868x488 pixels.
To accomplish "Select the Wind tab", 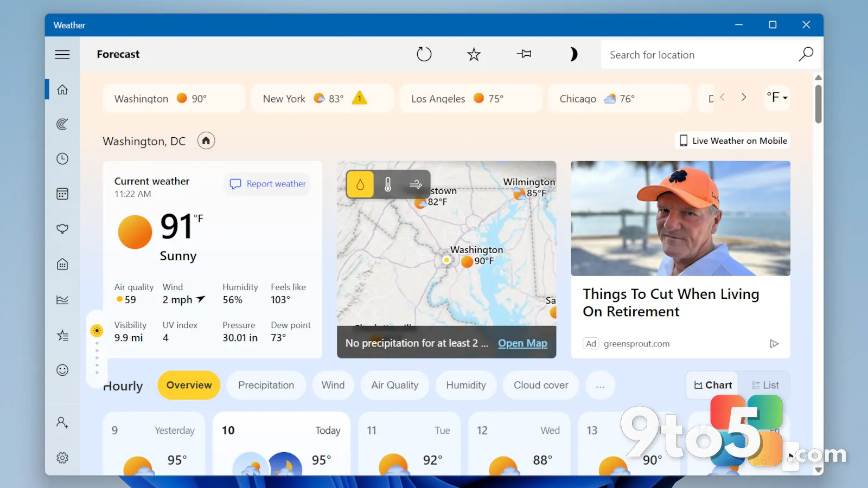I will (x=333, y=385).
